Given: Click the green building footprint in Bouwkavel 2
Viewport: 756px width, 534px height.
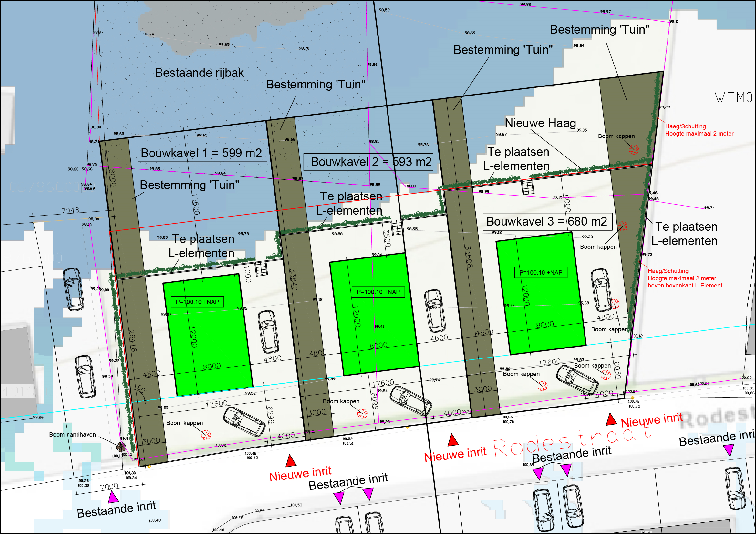Looking at the screenshot, I should point(374,314).
